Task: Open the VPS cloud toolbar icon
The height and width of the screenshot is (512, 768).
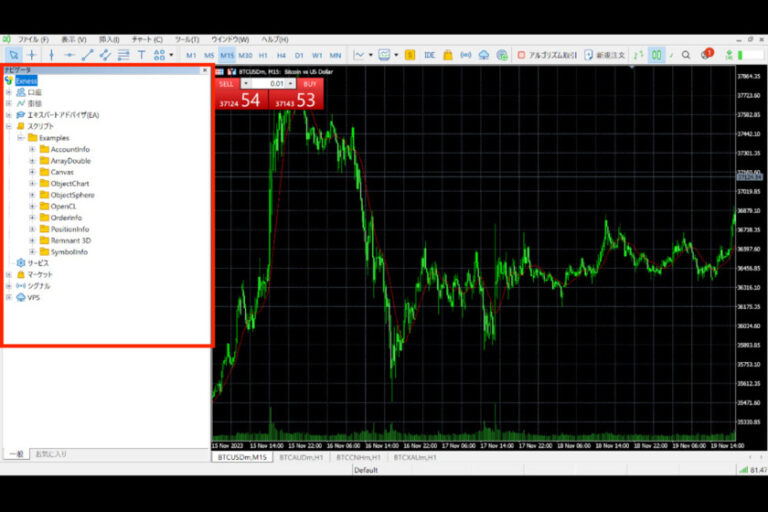Action: [483, 55]
